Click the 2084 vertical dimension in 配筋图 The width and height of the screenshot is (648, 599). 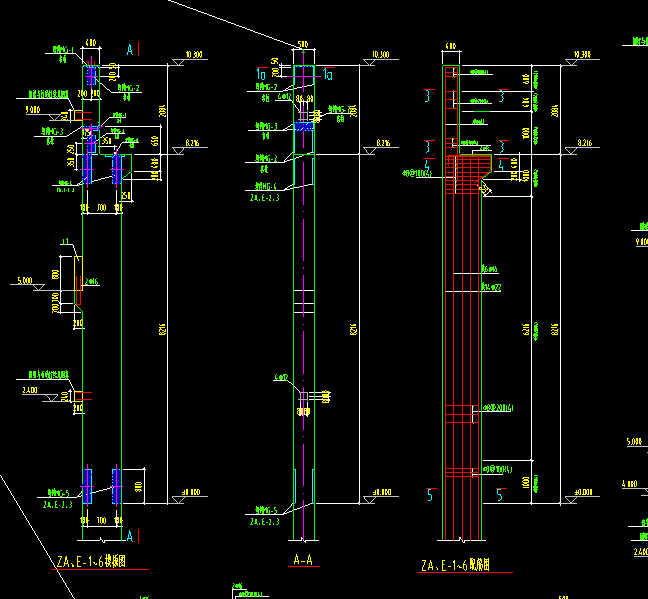tap(555, 111)
